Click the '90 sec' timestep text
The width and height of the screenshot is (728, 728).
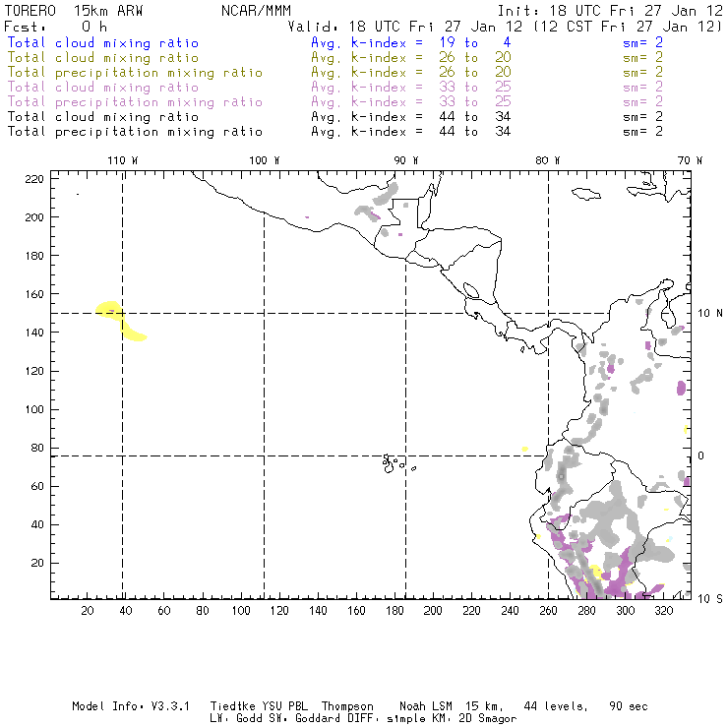(629, 706)
